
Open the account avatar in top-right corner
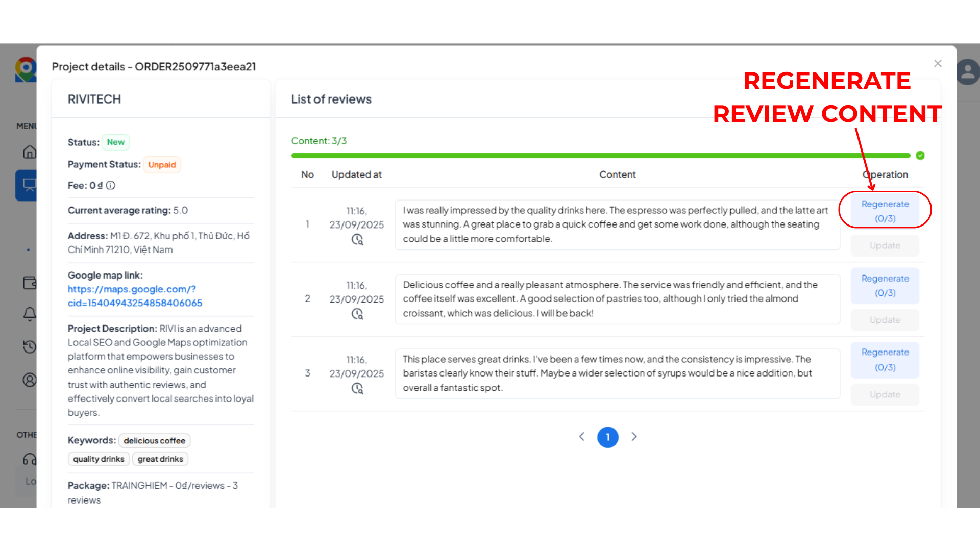[968, 71]
